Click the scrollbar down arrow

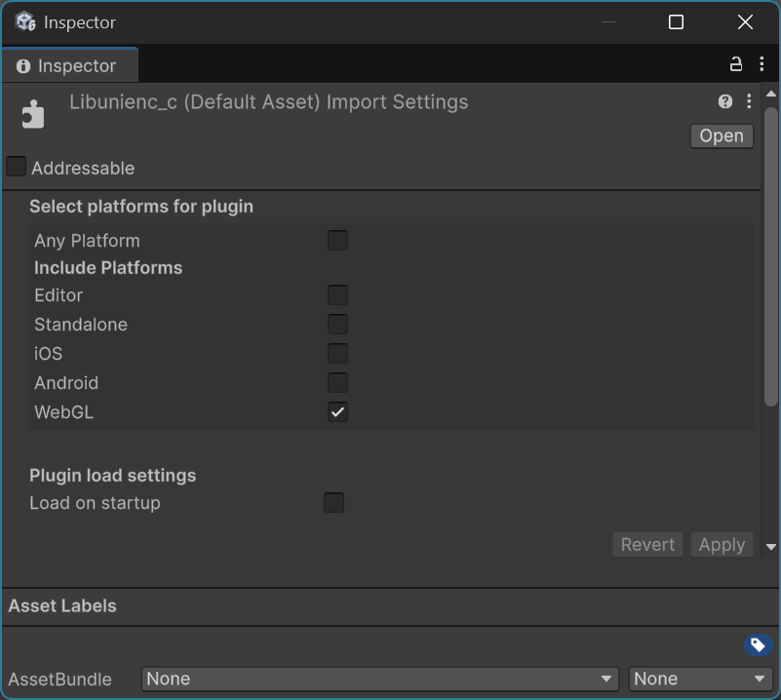771,547
